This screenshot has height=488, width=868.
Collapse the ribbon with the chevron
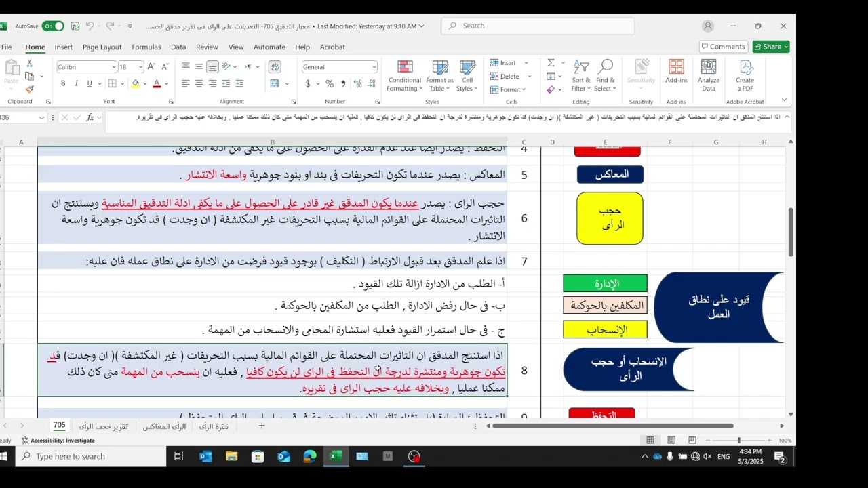(784, 100)
